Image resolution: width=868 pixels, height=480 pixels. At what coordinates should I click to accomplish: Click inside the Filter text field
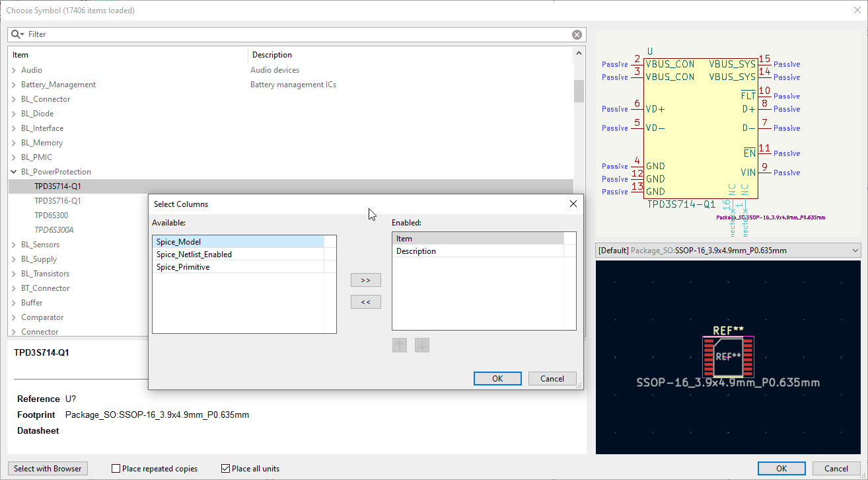tap(297, 34)
